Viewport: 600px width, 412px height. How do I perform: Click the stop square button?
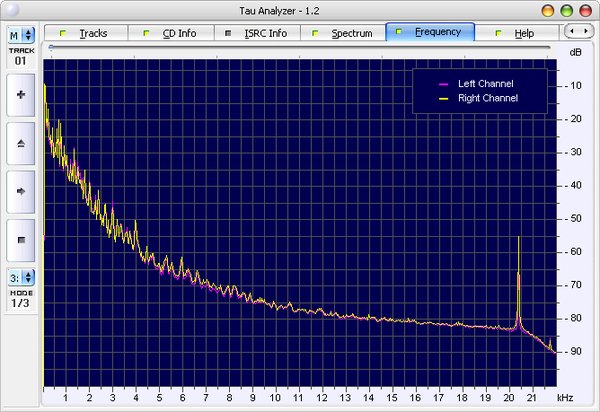21,240
